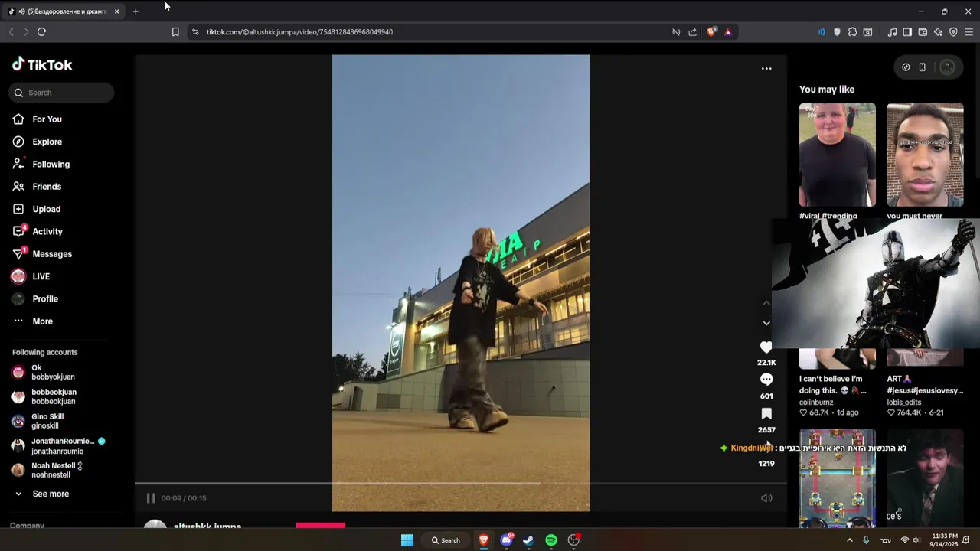The image size is (980, 551).
Task: Mute the tab via audio icon
Action: (x=21, y=11)
